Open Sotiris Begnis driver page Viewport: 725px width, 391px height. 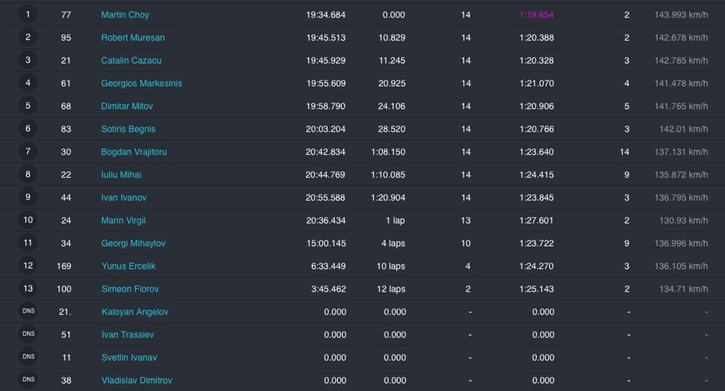click(x=128, y=129)
